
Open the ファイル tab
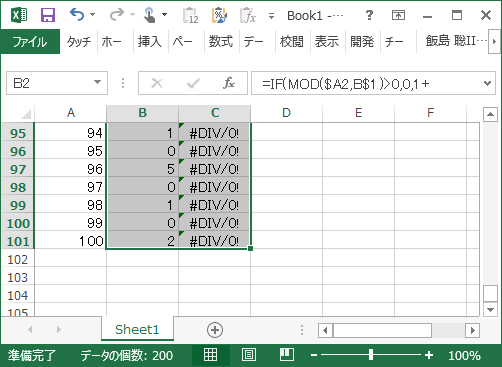pyautogui.click(x=30, y=42)
